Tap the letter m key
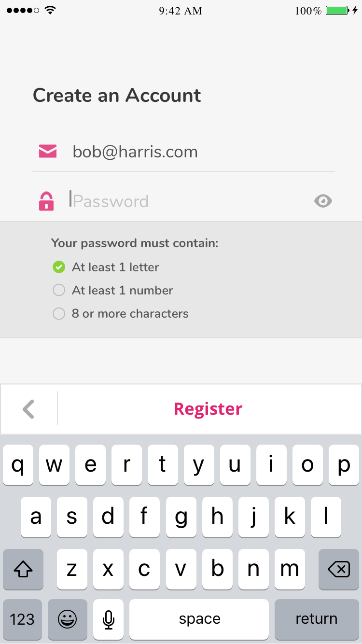 (290, 569)
